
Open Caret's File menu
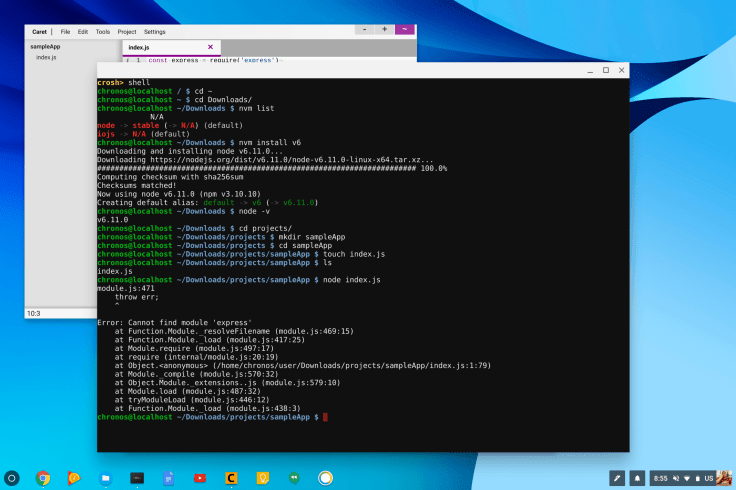(x=65, y=32)
